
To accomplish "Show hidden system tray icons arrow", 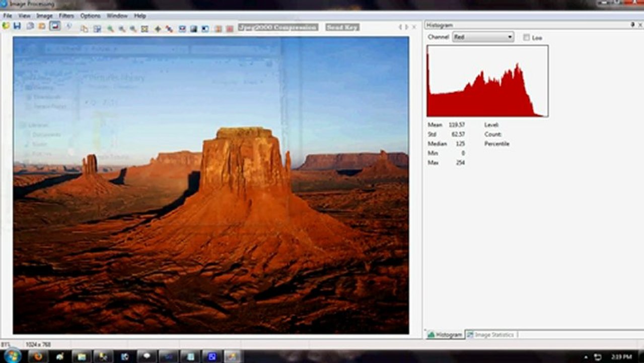I will [x=585, y=357].
